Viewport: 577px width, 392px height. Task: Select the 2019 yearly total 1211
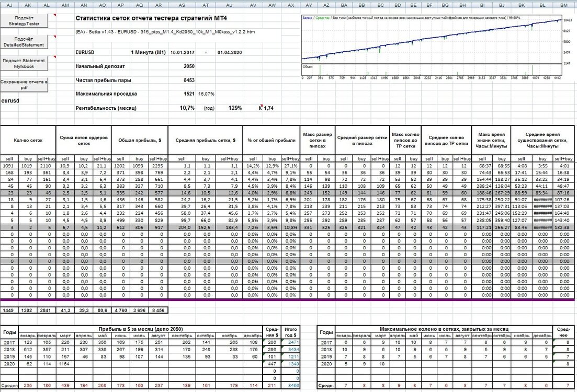tap(291, 356)
